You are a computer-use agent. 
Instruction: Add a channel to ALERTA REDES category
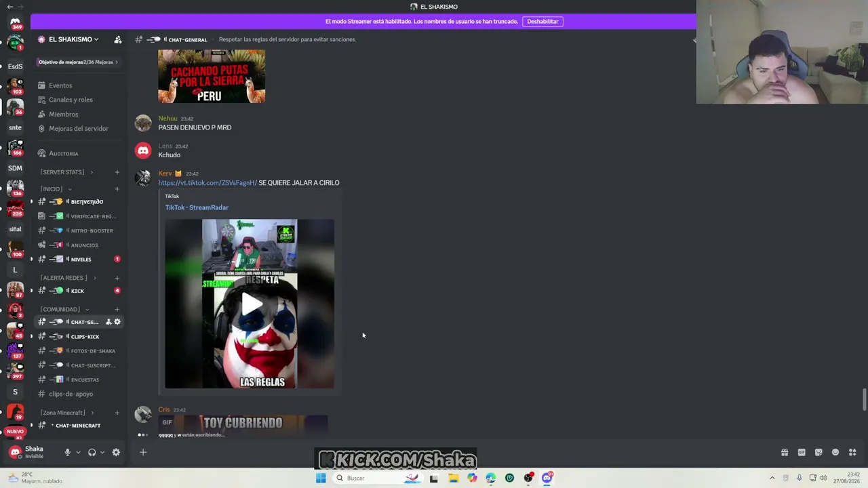pos(117,278)
